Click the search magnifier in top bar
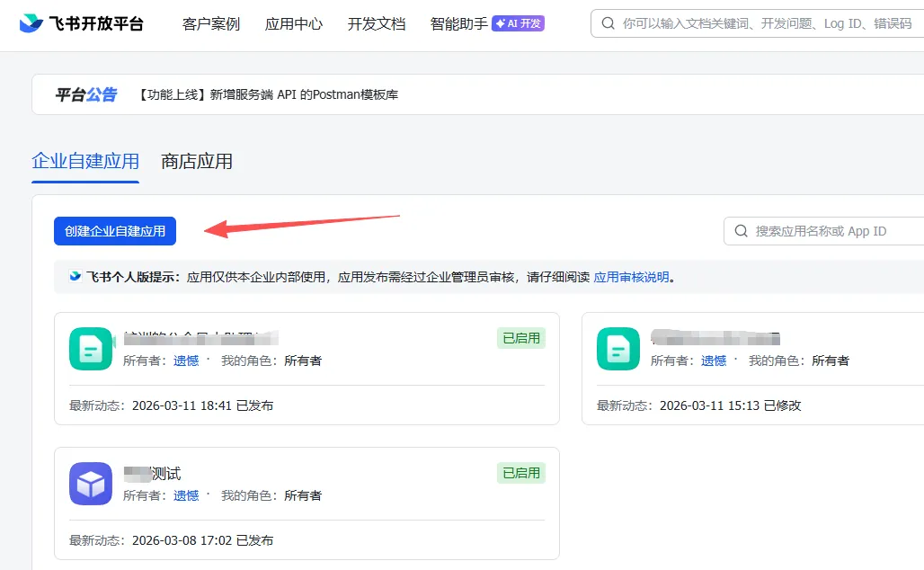The width and height of the screenshot is (924, 570). [x=609, y=23]
